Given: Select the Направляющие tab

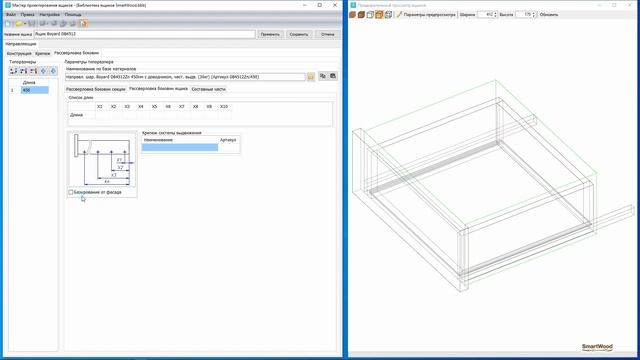Looking at the screenshot, I should tap(21, 44).
